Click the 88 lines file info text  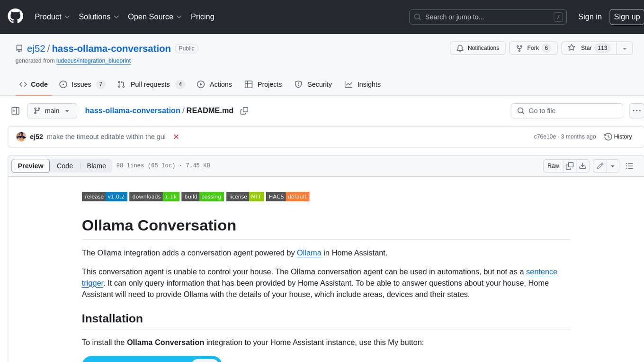click(x=163, y=166)
